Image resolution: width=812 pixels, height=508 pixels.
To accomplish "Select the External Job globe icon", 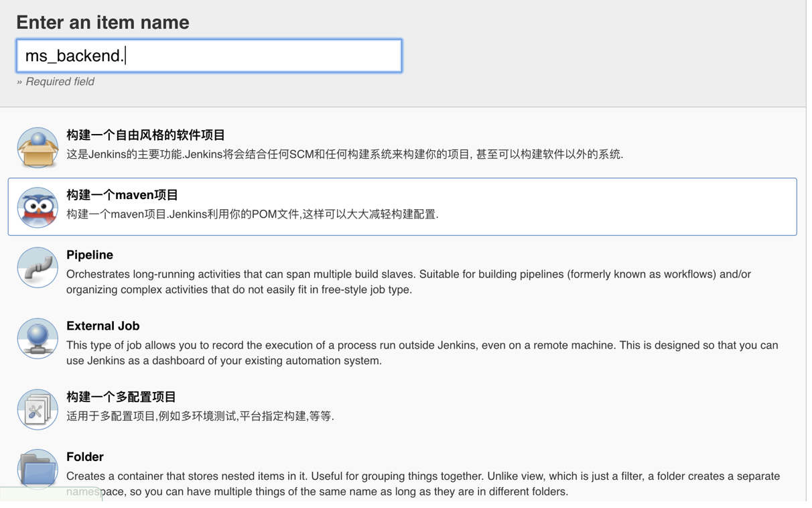I will (38, 338).
